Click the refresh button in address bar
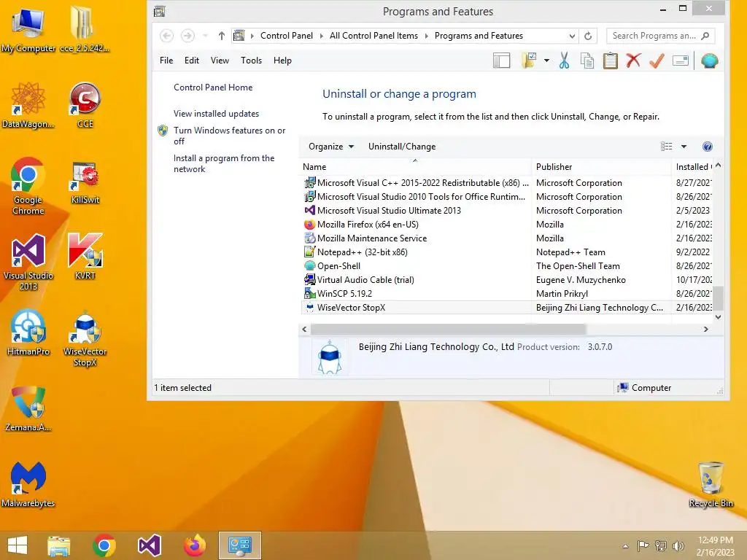Image resolution: width=747 pixels, height=560 pixels. coord(588,36)
